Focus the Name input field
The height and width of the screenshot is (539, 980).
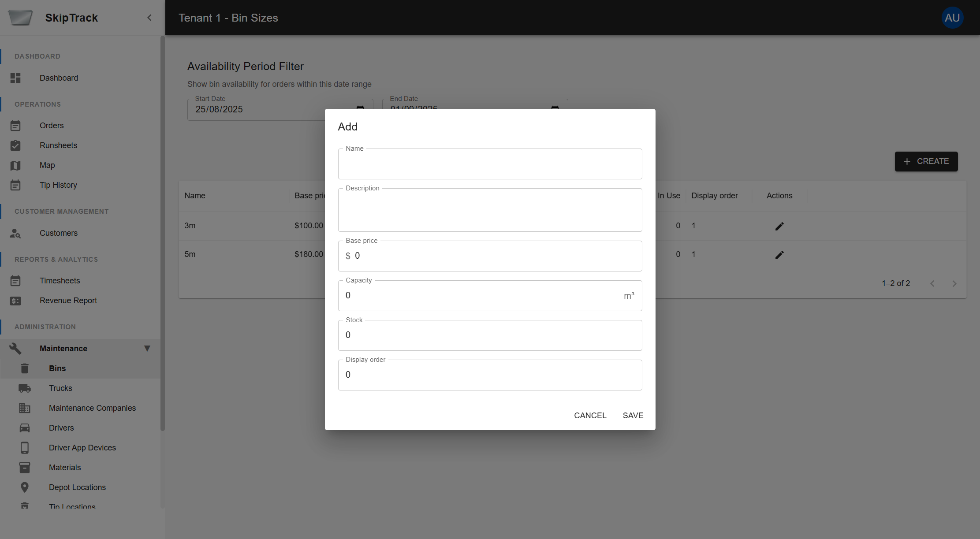(x=490, y=164)
